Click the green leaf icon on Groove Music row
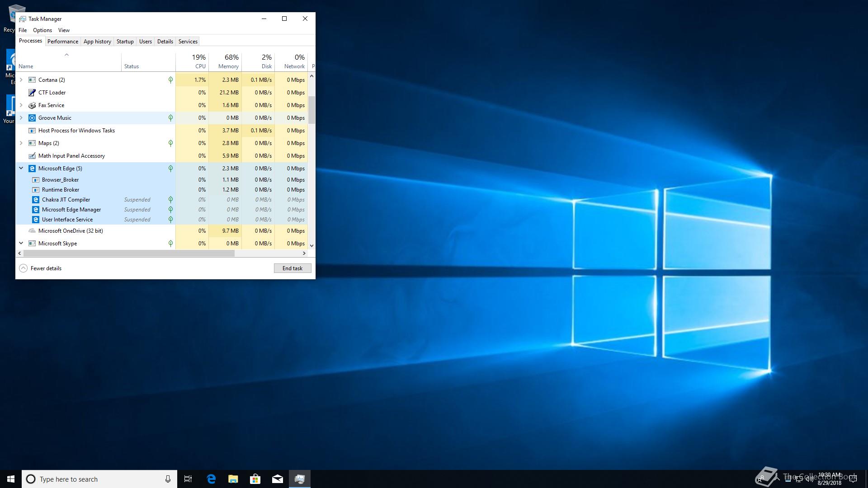This screenshot has height=488, width=868. pos(170,118)
